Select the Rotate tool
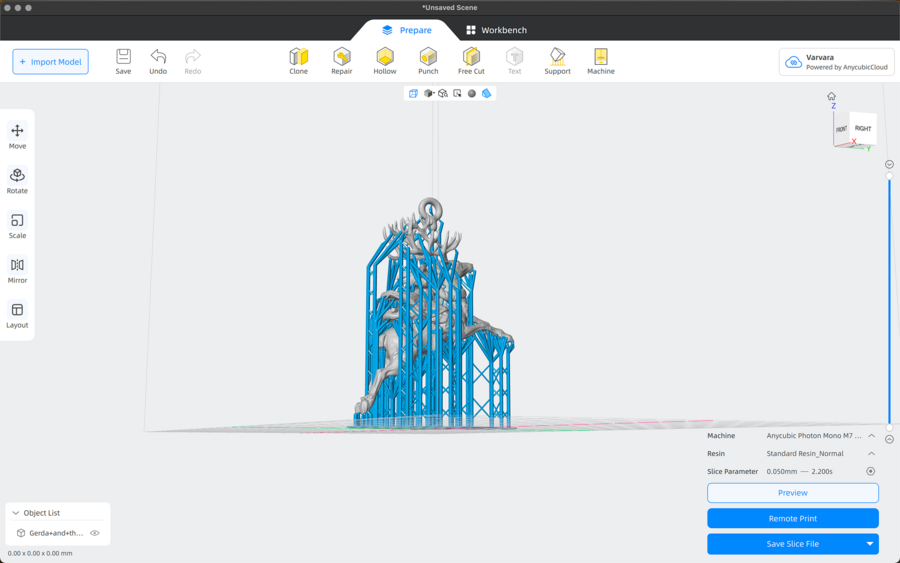The image size is (900, 563). click(x=17, y=181)
